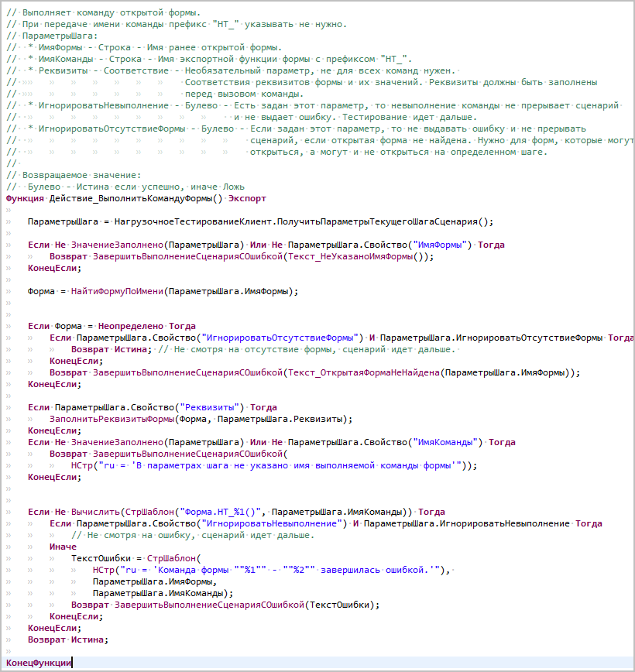Click 'ЗавершитьВыполнениеСценарияСОшибкой(ТекстОшибки);' call

click(x=247, y=605)
